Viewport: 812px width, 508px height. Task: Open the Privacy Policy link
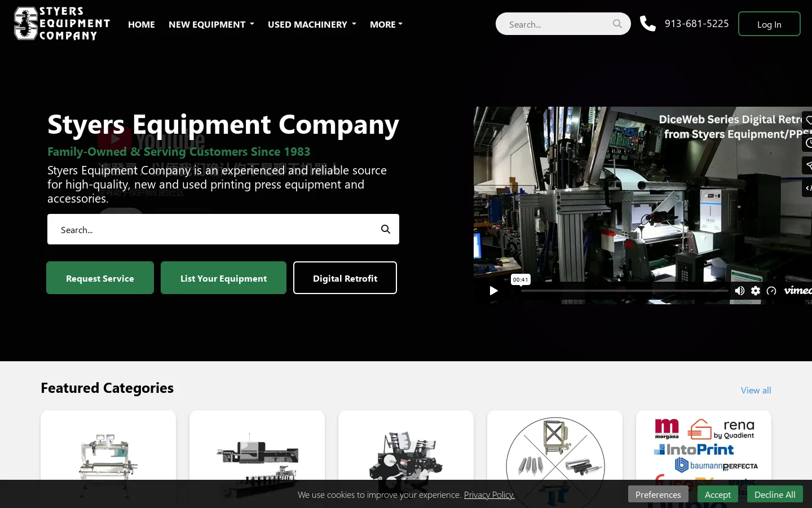click(489, 494)
